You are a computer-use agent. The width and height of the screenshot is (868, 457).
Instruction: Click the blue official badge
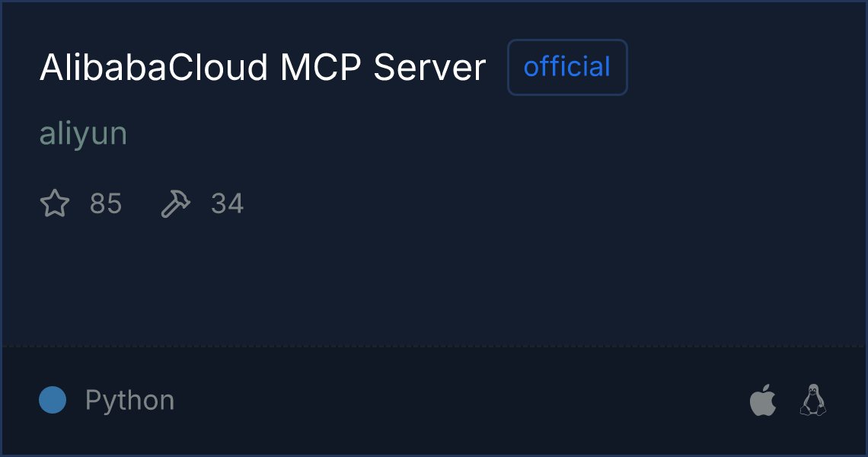pyautogui.click(x=567, y=67)
